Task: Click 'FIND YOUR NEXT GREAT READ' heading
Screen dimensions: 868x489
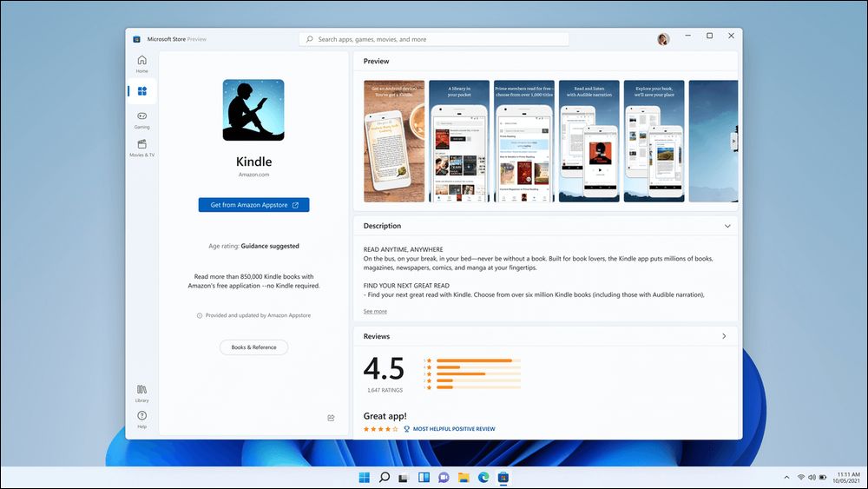Action: click(406, 286)
